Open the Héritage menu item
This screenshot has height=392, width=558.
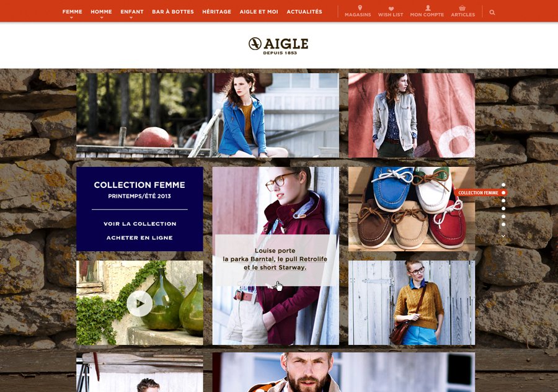tap(217, 12)
